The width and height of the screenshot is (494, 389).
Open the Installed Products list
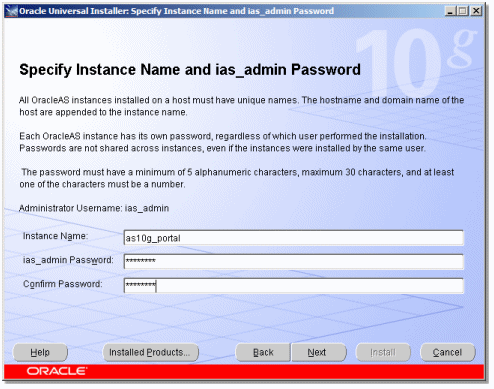pyautogui.click(x=150, y=352)
